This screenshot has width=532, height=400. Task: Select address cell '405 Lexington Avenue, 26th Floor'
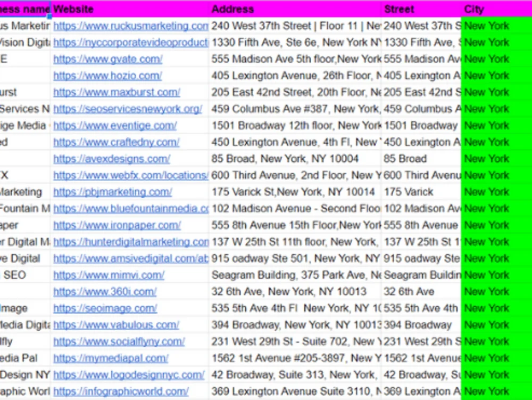click(295, 76)
